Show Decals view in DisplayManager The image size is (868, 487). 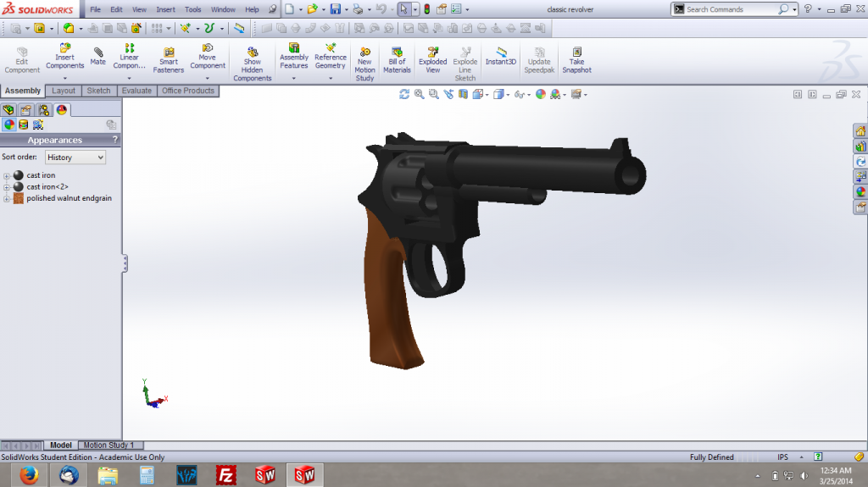coord(23,125)
